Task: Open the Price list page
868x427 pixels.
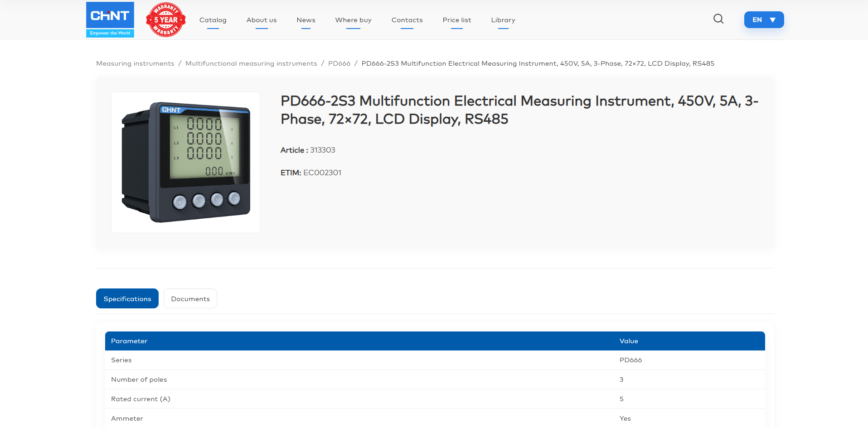Action: click(457, 20)
